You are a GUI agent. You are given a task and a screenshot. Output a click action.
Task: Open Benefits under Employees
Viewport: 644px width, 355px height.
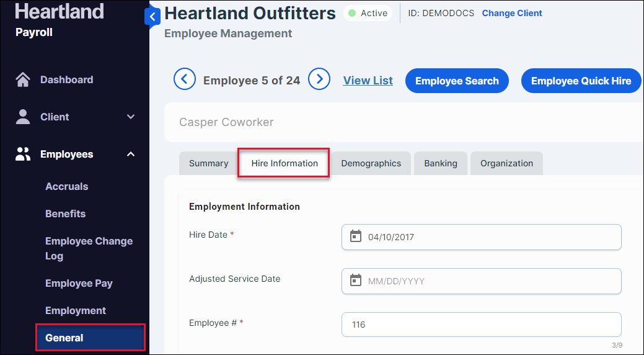65,214
